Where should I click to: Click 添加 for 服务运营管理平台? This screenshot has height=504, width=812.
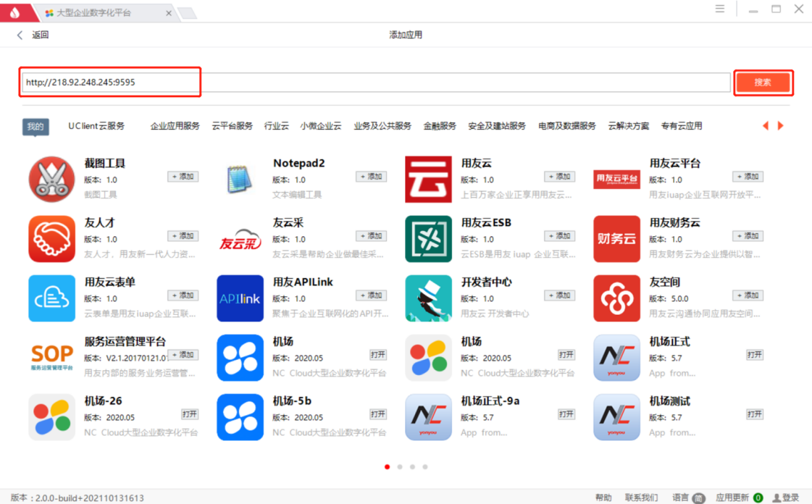(x=183, y=355)
